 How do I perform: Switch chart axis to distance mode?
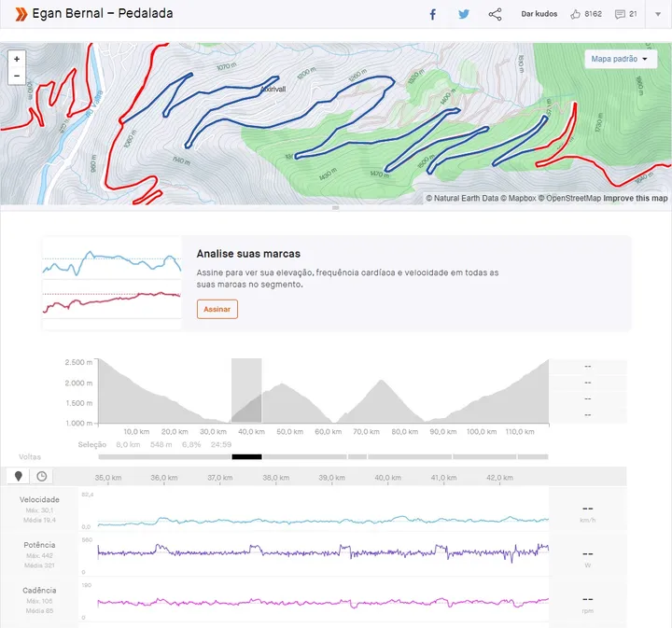[x=18, y=477]
